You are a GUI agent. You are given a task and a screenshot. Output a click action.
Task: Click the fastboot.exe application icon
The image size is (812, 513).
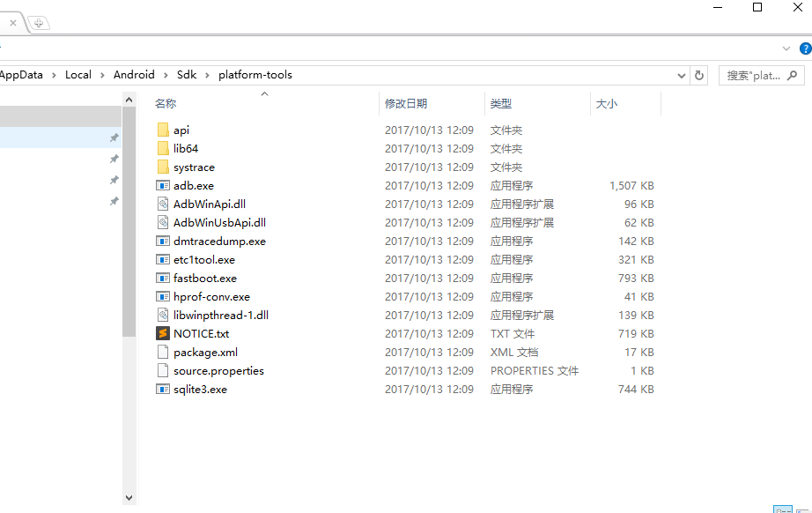coord(163,279)
